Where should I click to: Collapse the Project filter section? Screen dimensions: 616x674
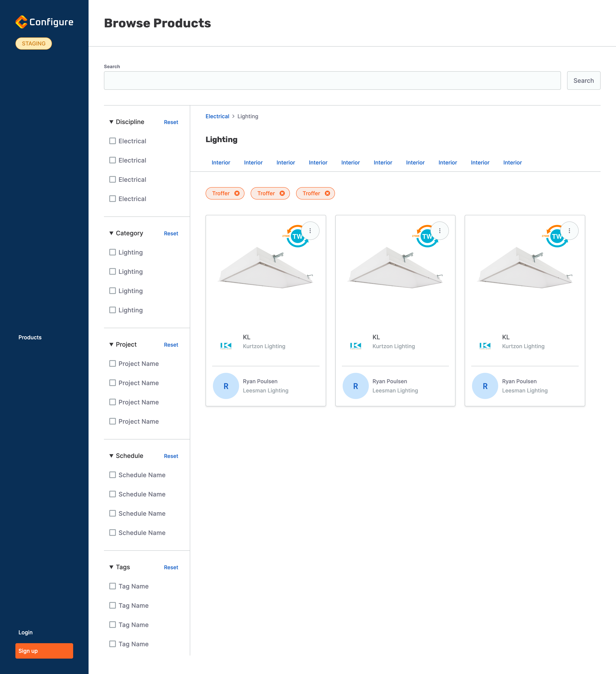[111, 345]
